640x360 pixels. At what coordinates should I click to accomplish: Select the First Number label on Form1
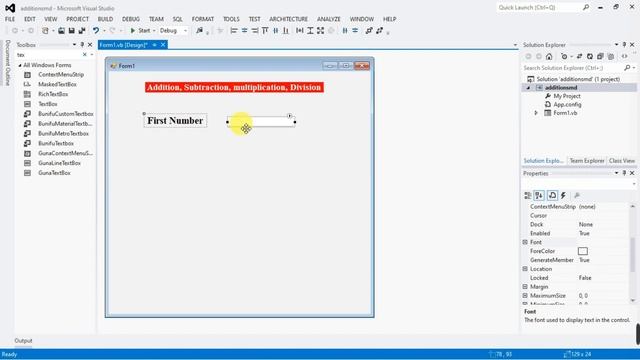tap(175, 121)
